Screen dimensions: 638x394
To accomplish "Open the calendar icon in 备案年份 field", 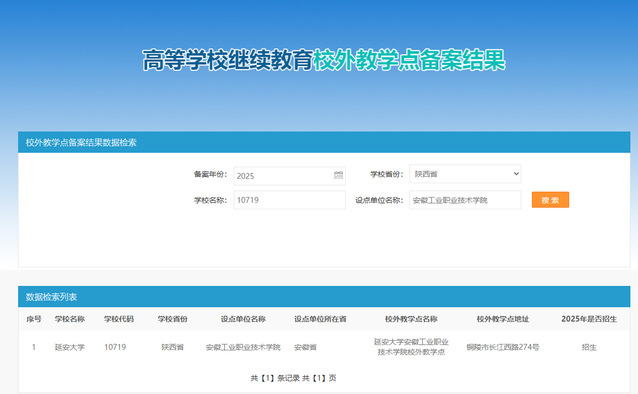I will 338,175.
